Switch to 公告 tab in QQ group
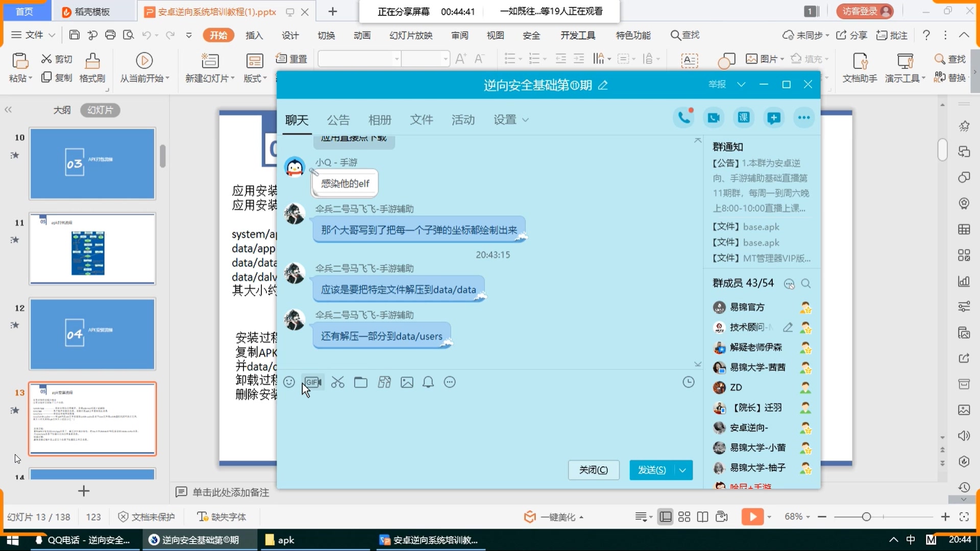The height and width of the screenshot is (551, 980). pos(338,120)
